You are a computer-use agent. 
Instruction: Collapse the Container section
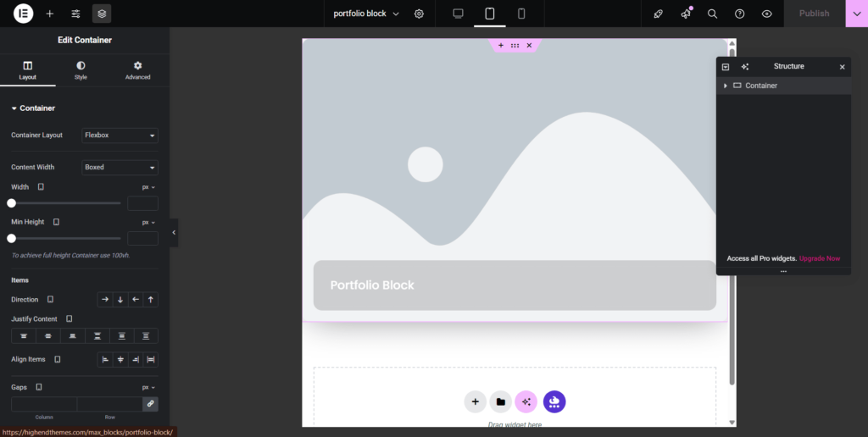[33, 108]
